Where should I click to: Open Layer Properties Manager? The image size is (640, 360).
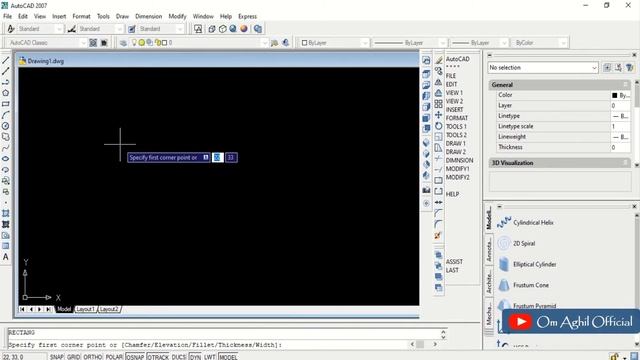[x=123, y=42]
